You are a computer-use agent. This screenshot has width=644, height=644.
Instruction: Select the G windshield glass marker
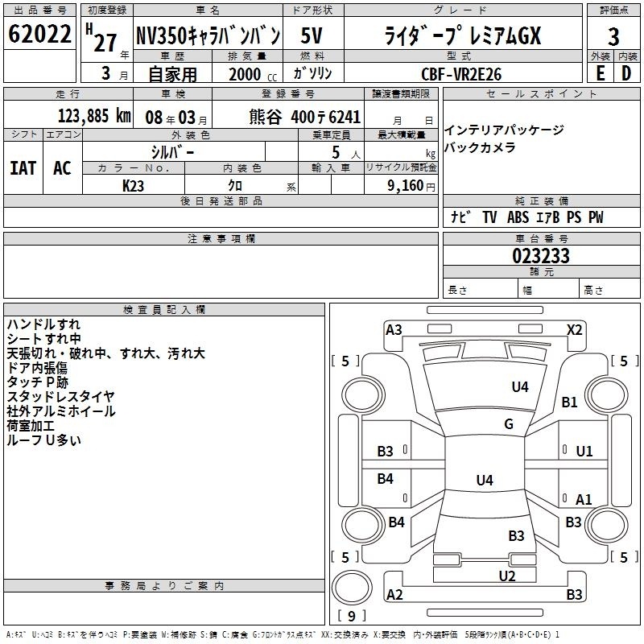pyautogui.click(x=508, y=424)
